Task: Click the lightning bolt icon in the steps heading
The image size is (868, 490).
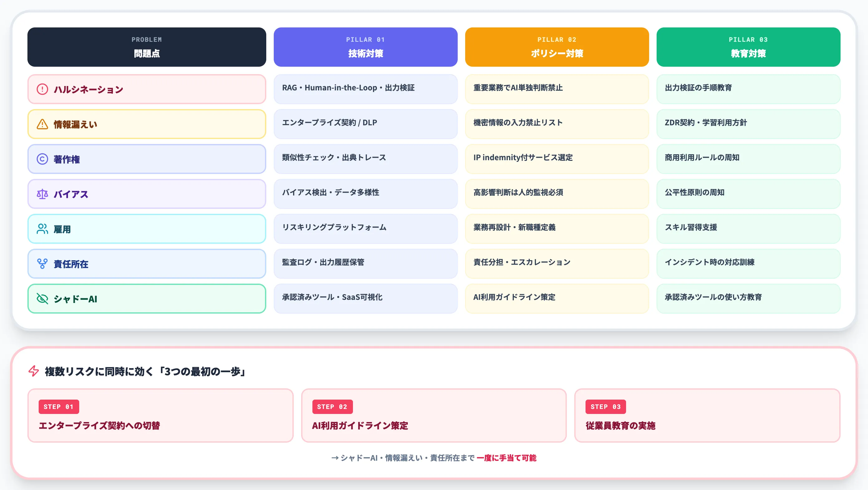Action: 34,371
